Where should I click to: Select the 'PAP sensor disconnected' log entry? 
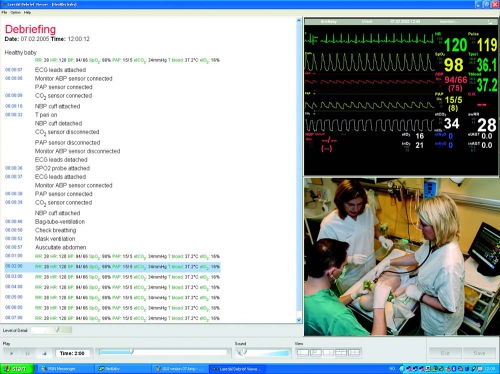pyautogui.click(x=67, y=142)
